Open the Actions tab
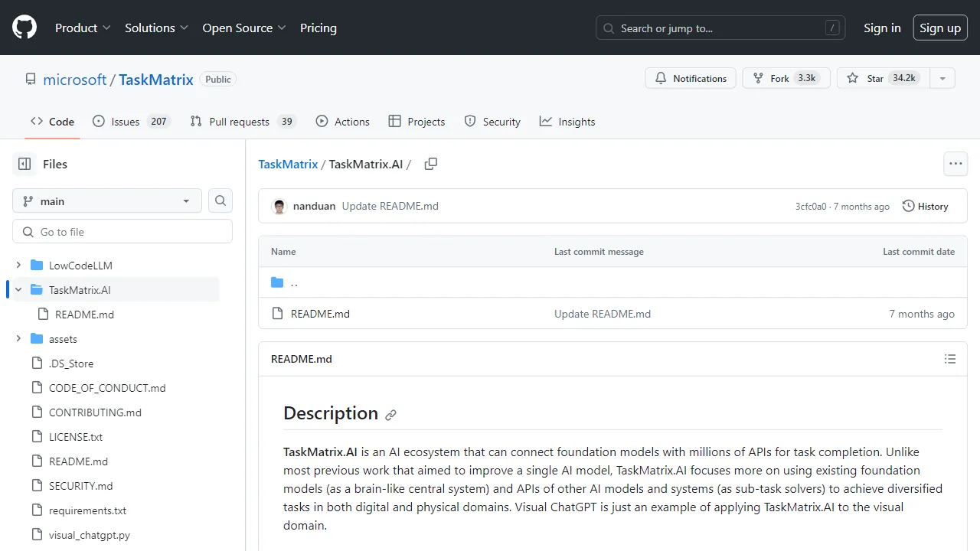This screenshot has width=980, height=551. tap(342, 122)
